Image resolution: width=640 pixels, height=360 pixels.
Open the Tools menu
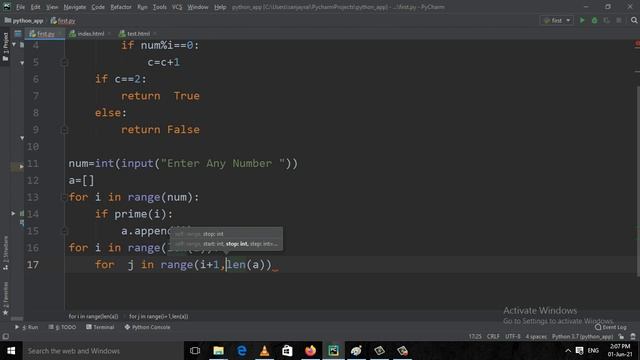[x=160, y=7]
